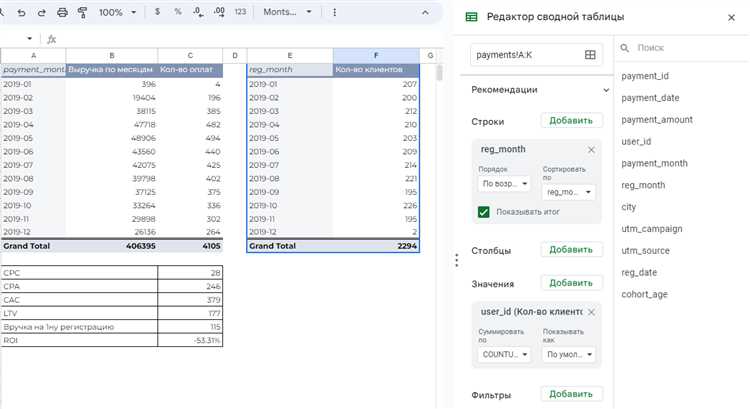
Task: Open the Показывать как dropdown
Action: pos(569,354)
